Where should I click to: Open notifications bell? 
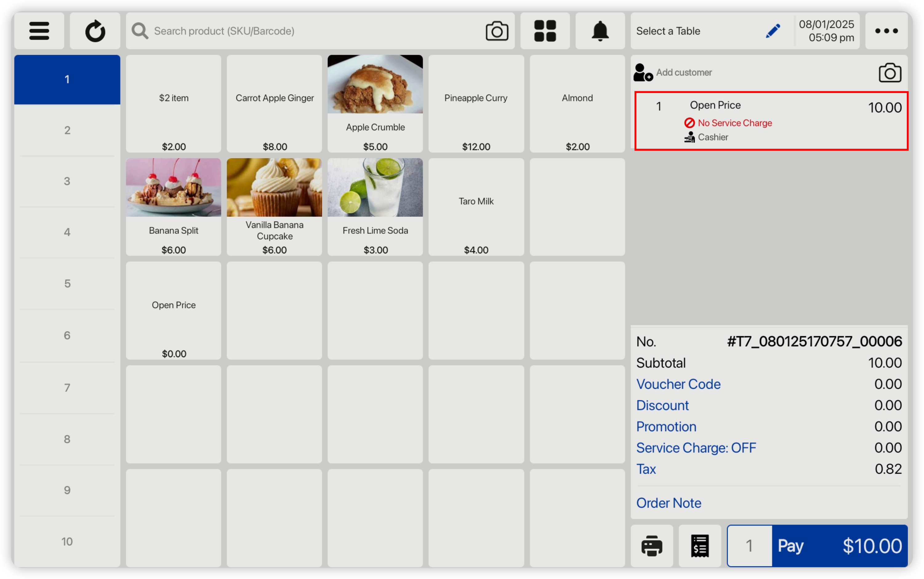tap(600, 30)
